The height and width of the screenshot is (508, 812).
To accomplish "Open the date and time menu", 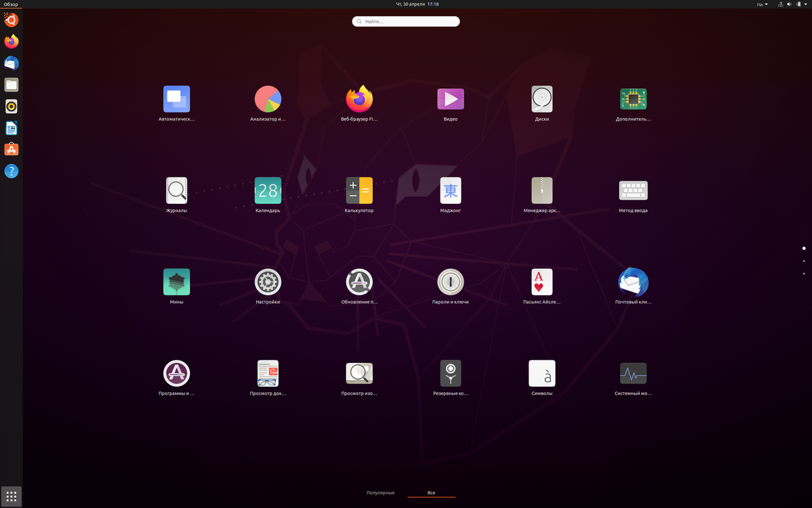I will [x=417, y=4].
